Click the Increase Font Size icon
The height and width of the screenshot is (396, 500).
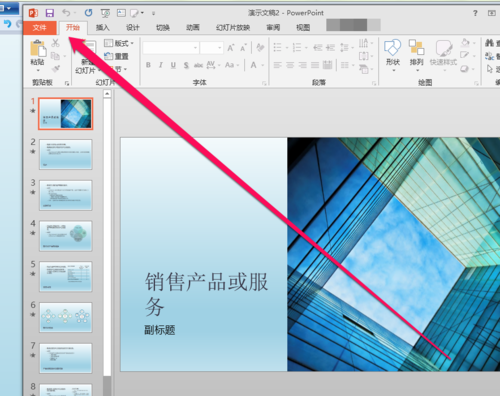pyautogui.click(x=231, y=48)
